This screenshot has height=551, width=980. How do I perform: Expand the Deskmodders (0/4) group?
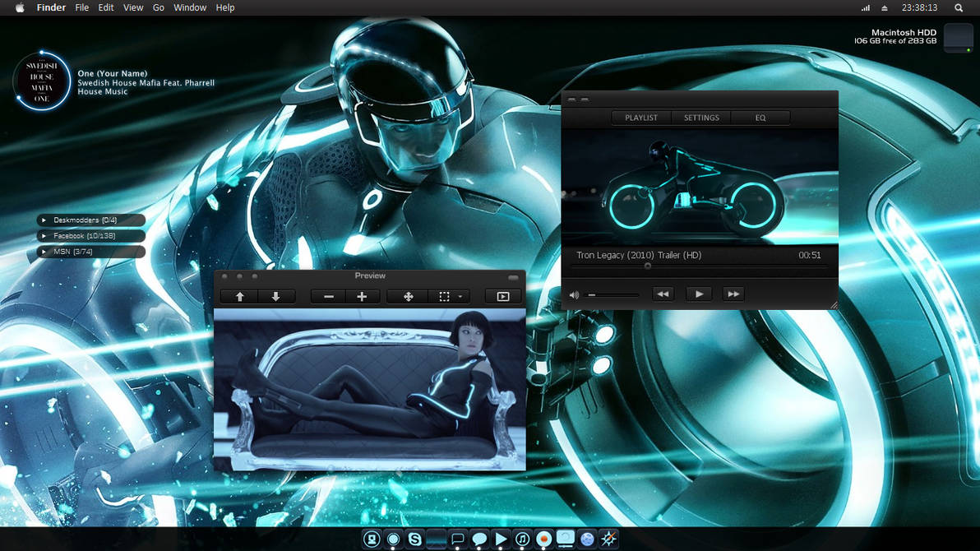(90, 220)
